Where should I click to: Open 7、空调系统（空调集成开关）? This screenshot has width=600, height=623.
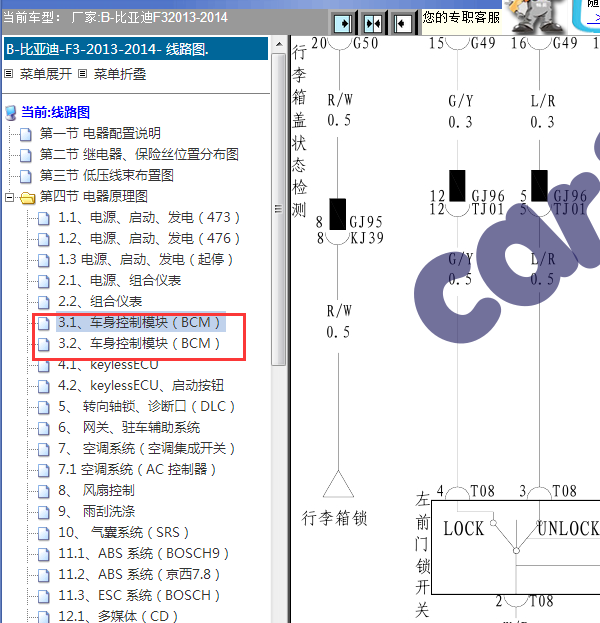pyautogui.click(x=147, y=449)
